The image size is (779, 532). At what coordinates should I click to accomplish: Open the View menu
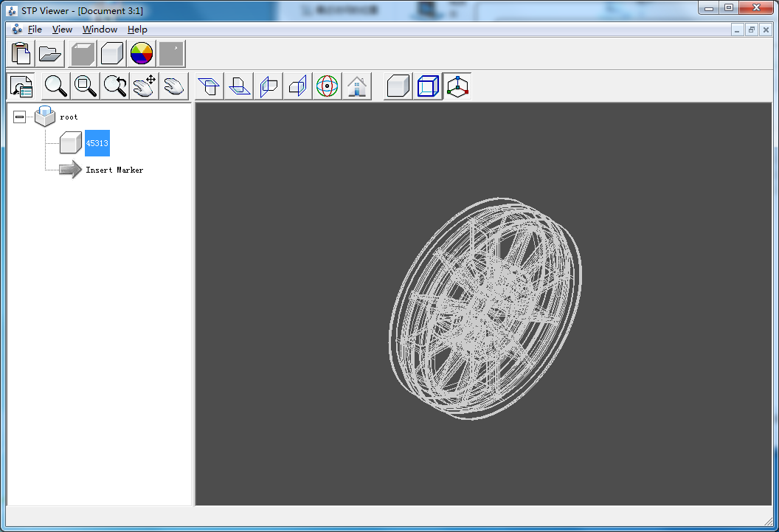62,30
